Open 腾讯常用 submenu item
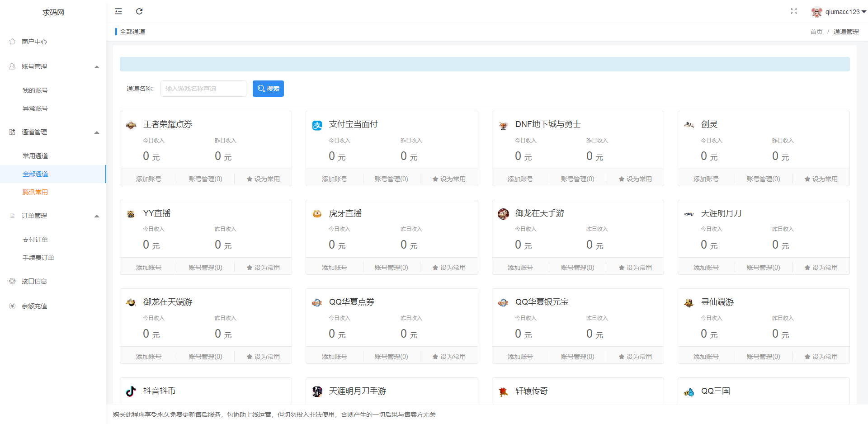Screen dimensions: 868x424 click(35, 192)
